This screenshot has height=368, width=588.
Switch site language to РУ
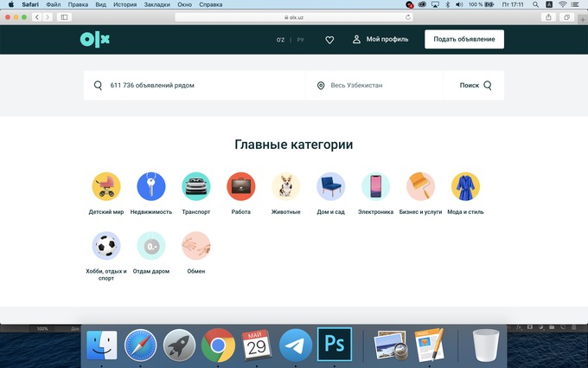click(x=301, y=40)
